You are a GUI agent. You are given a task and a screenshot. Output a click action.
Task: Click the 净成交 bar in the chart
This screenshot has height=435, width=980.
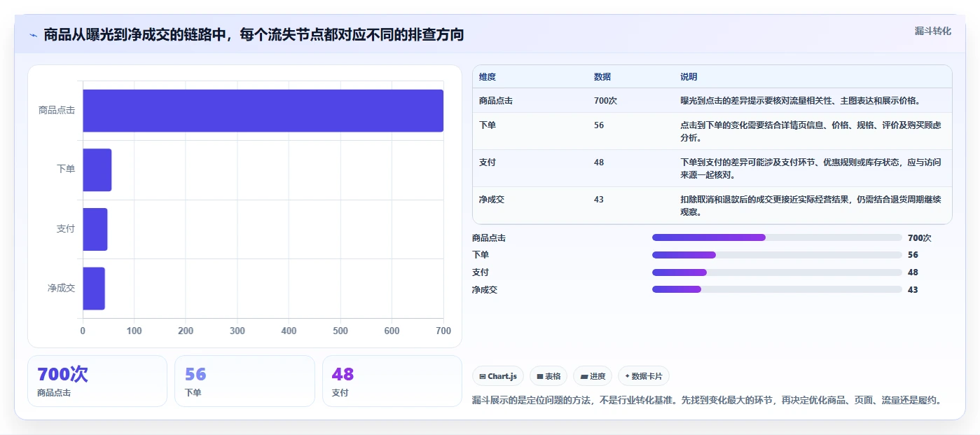coord(93,288)
